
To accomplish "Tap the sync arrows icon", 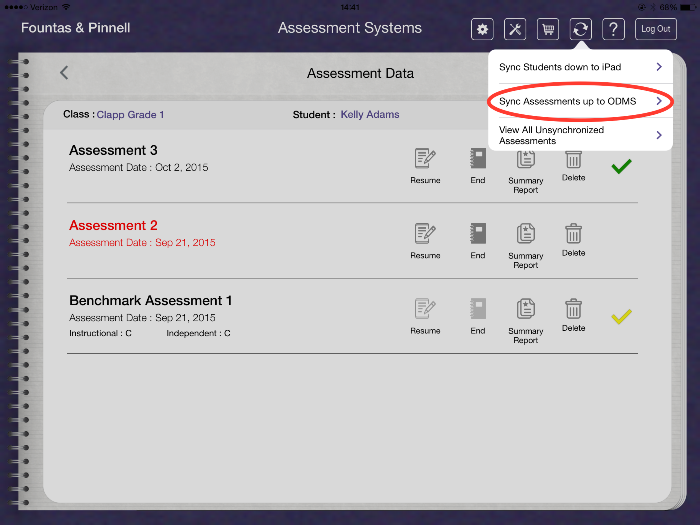I will [580, 29].
